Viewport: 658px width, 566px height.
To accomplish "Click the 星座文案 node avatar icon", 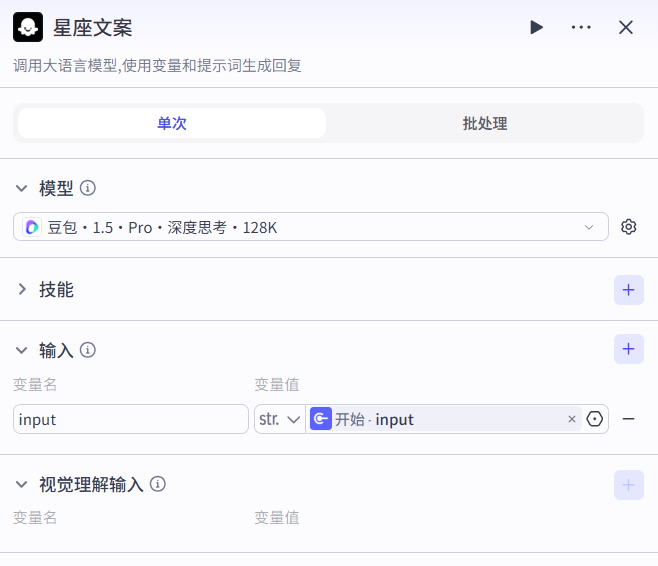I will tap(28, 27).
